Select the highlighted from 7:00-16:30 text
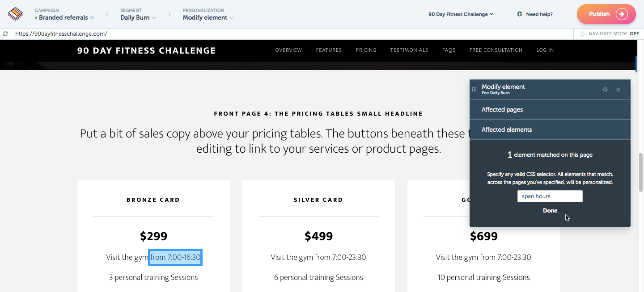 (175, 257)
